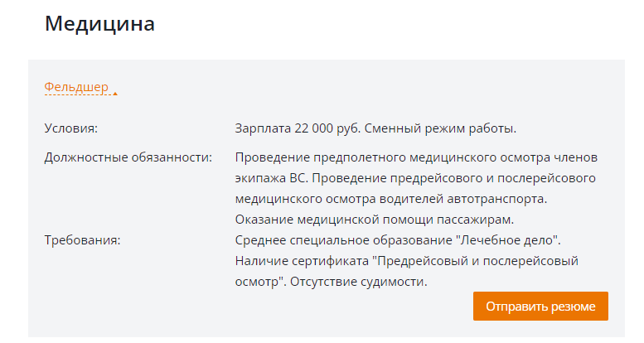This screenshot has width=644, height=343.
Task: Click the word осмотр" on last line
Action: click(x=260, y=282)
